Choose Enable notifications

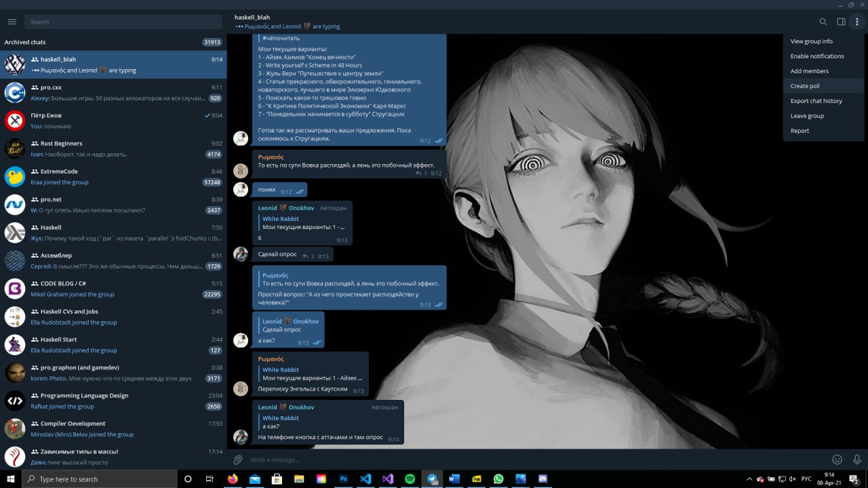[823, 56]
